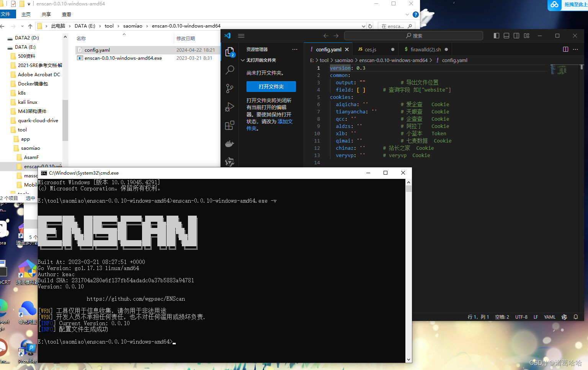Open Proxifier desktop shortcut
Screen dimensions: 588x370
(x=28, y=351)
